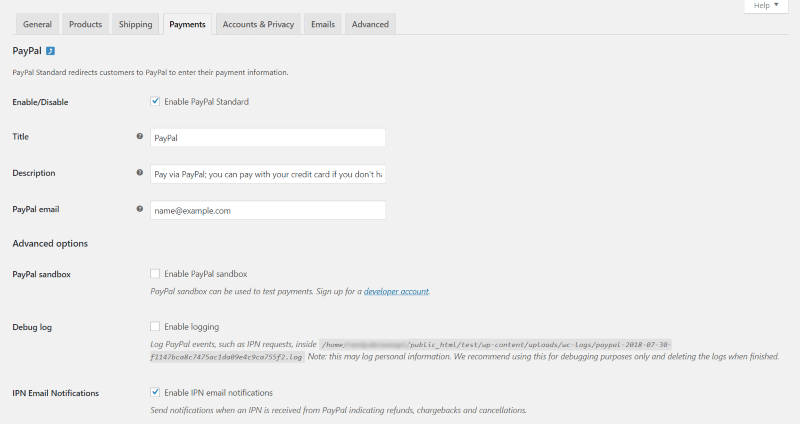Open the Shipping tab
Viewport: 800px width, 424px height.
point(135,24)
